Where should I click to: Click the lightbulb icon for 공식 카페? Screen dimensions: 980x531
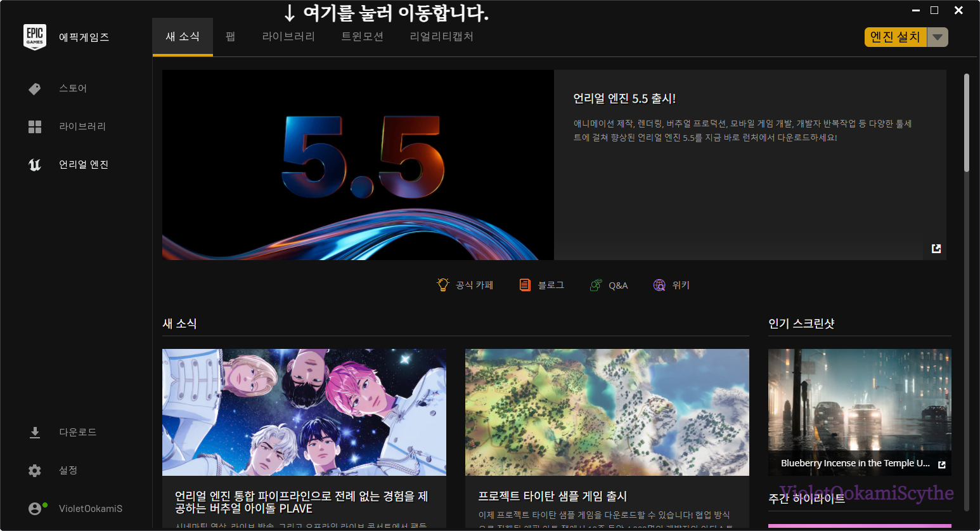pyautogui.click(x=443, y=285)
